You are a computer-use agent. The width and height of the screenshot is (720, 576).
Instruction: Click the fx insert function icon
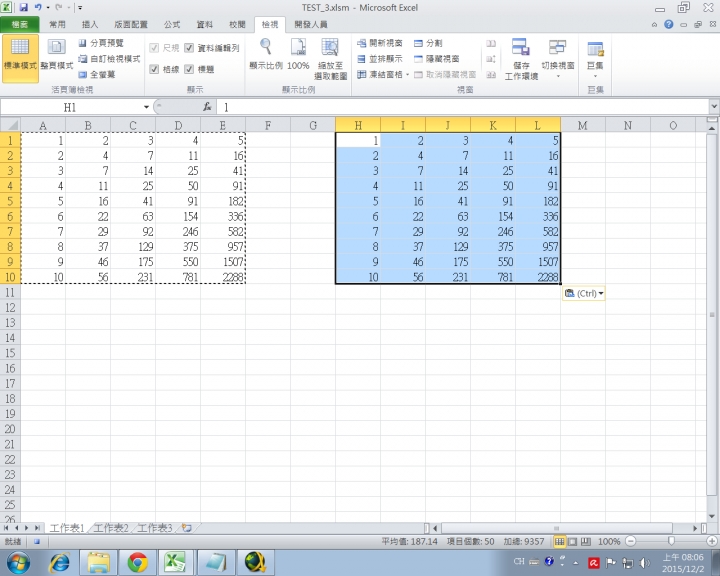click(207, 107)
